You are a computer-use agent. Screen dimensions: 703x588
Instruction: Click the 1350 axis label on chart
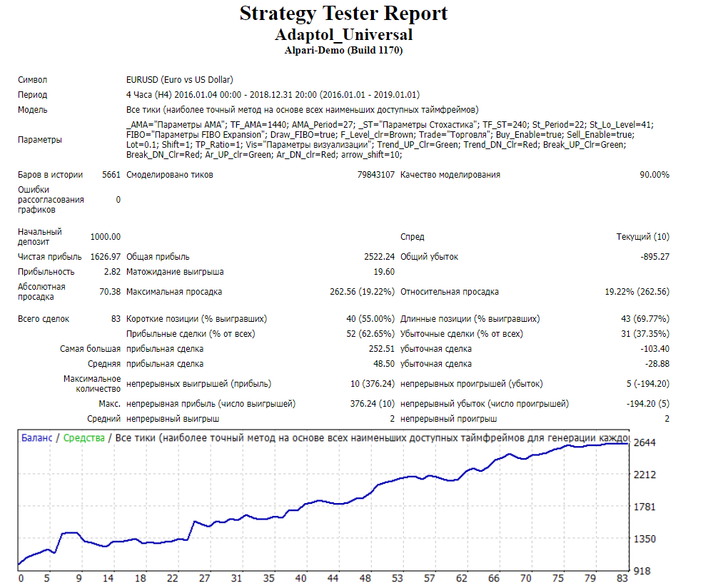point(644,539)
